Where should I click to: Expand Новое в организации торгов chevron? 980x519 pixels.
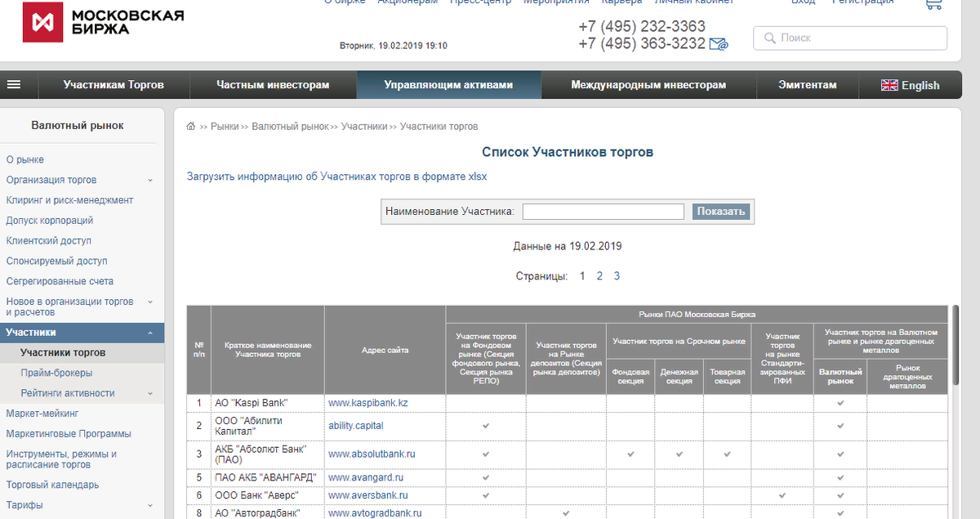point(149,302)
